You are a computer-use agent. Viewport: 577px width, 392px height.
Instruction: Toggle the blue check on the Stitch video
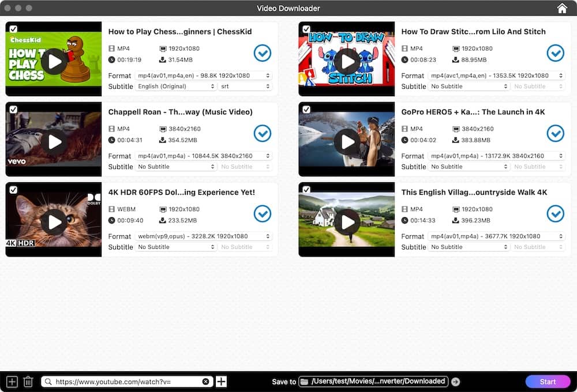coord(556,53)
